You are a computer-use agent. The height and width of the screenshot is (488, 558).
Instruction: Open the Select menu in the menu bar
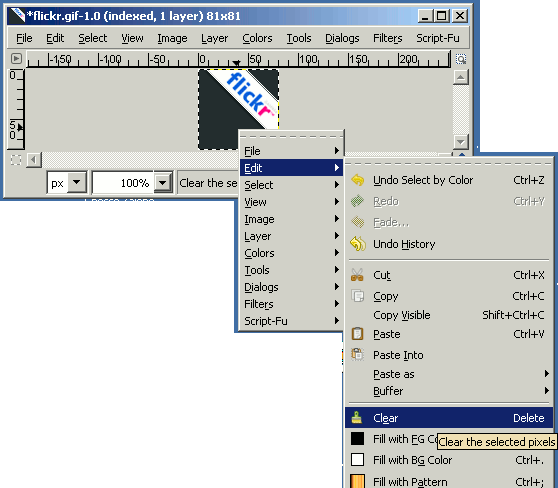pyautogui.click(x=93, y=38)
